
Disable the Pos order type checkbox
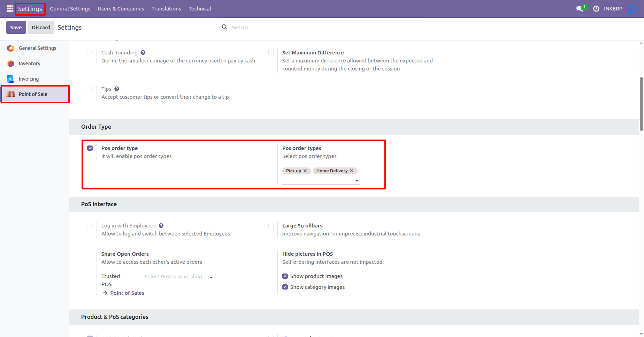[90, 148]
